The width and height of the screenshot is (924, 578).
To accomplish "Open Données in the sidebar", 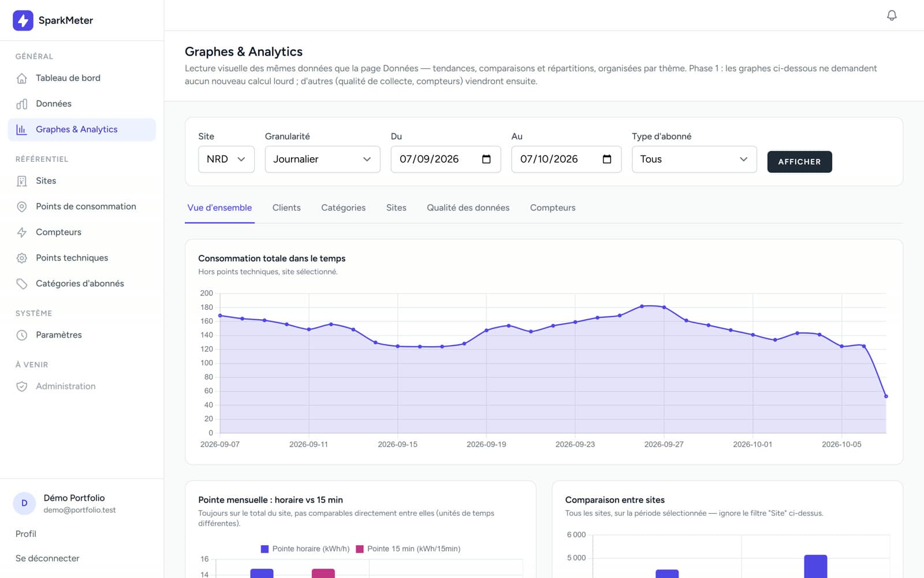I will (x=81, y=104).
